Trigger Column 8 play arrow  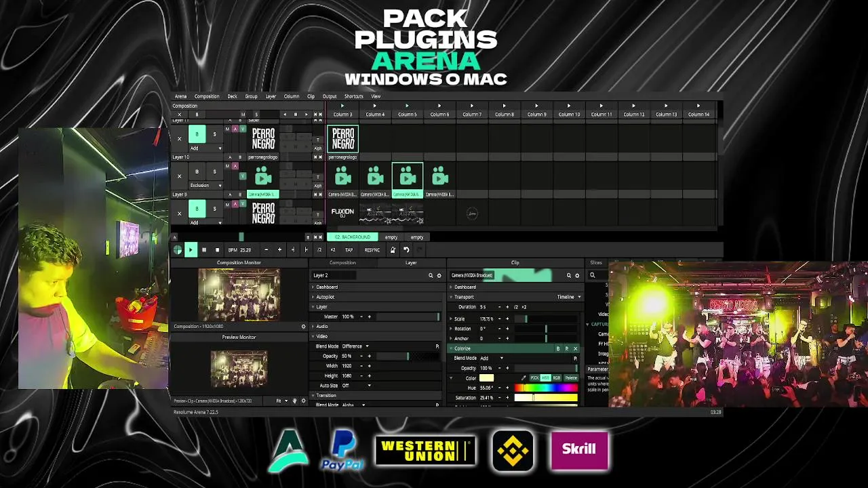[x=504, y=106]
